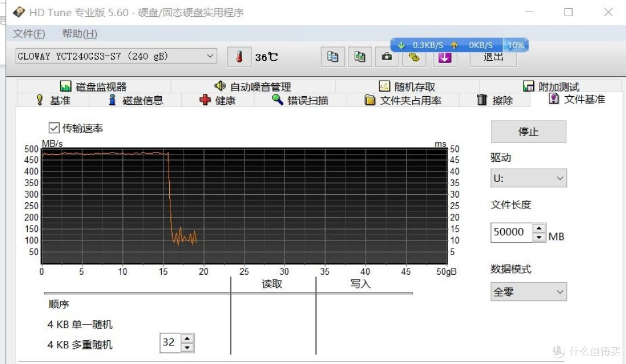The image size is (626, 364).
Task: Click the HD Tune app title icon
Action: tap(19, 12)
